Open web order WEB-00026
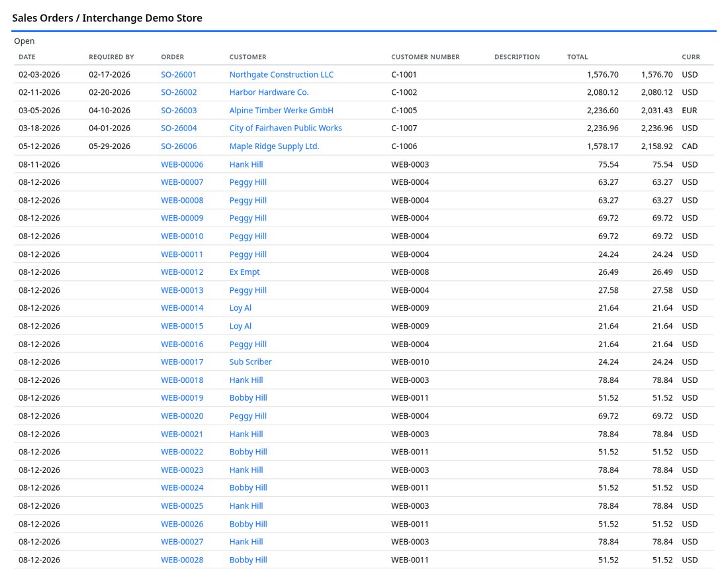This screenshot has width=728, height=569. coord(182,523)
